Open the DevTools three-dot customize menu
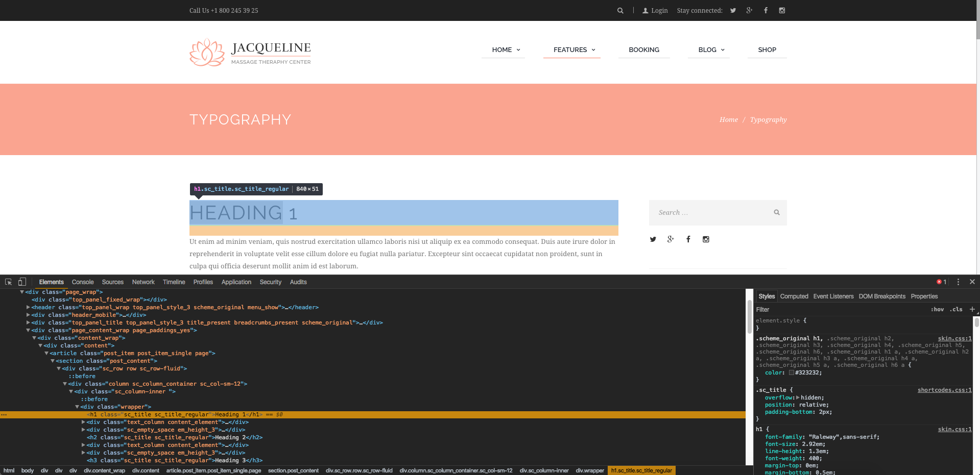Viewport: 980px width, 475px height. point(958,282)
